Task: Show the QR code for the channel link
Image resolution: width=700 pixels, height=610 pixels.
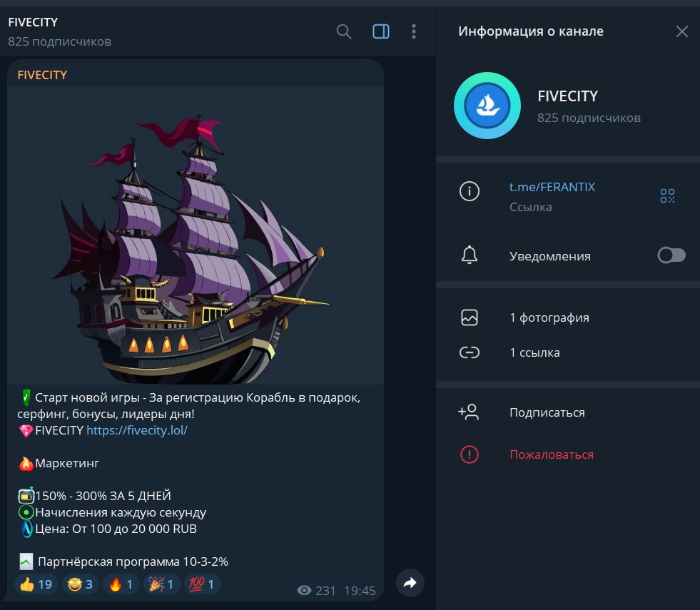Action: point(667,196)
